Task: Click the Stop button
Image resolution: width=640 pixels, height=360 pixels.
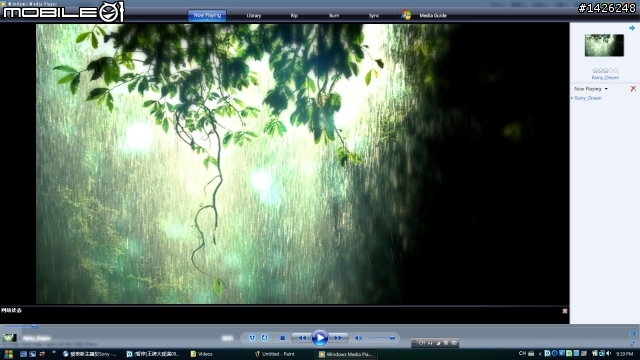Action: pyautogui.click(x=282, y=338)
